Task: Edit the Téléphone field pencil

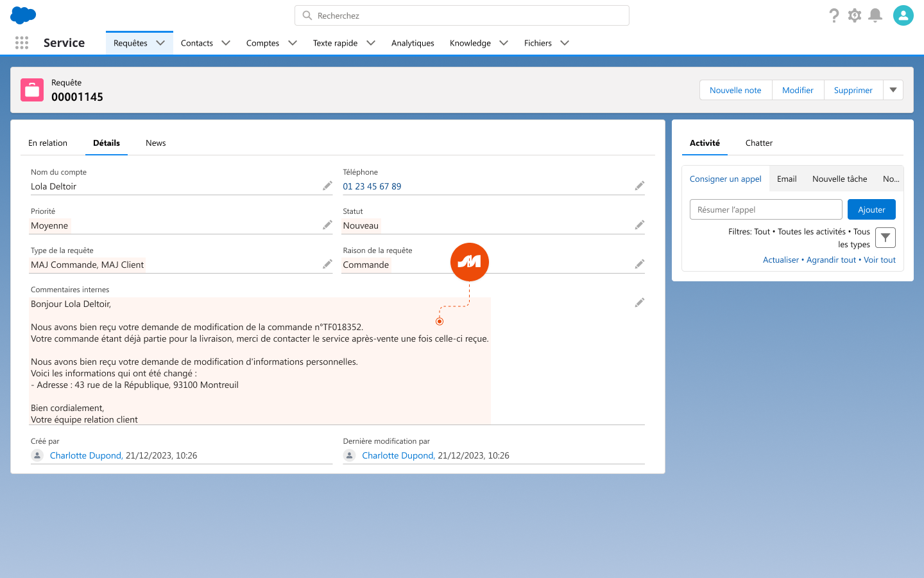Action: [640, 186]
